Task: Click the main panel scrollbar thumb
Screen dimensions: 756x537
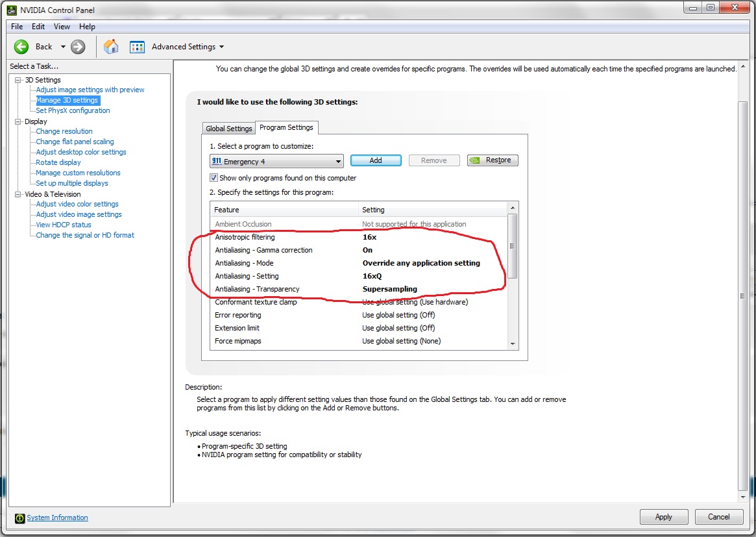Action: point(742,295)
